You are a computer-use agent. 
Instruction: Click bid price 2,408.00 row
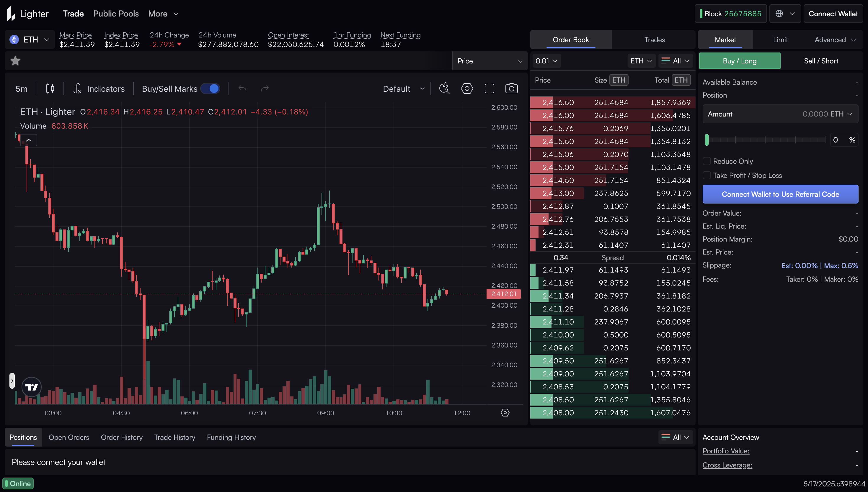click(612, 413)
